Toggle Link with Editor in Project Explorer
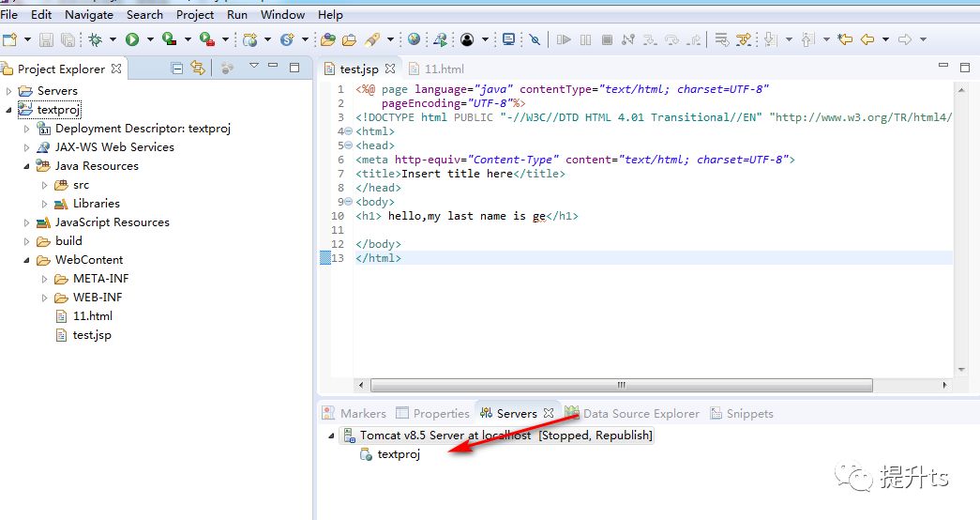Screen dimensions: 980x520 [198, 69]
